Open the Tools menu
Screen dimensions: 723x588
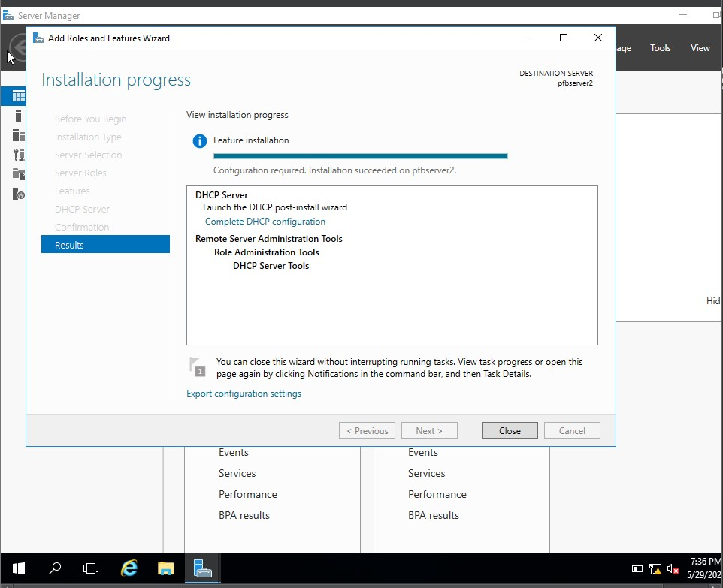[660, 47]
